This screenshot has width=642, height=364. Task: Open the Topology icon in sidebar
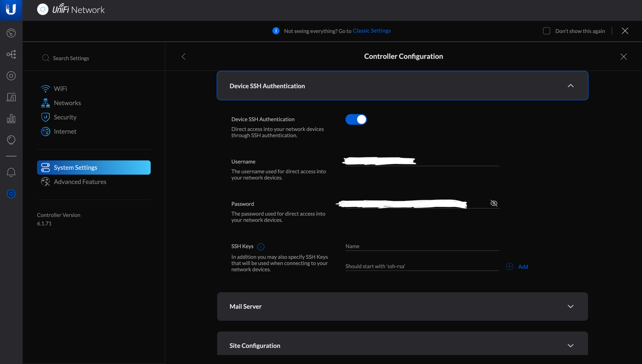click(x=11, y=54)
